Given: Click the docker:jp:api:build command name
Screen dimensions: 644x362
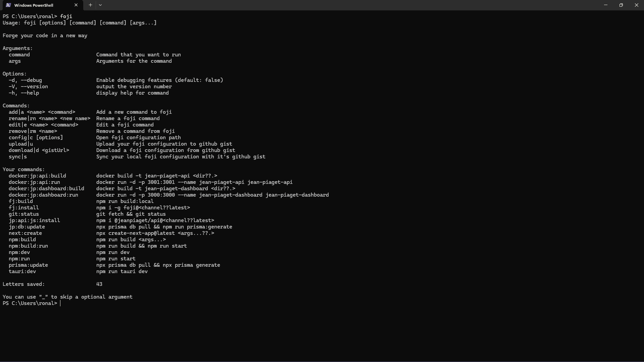Looking at the screenshot, I should tap(37, 176).
